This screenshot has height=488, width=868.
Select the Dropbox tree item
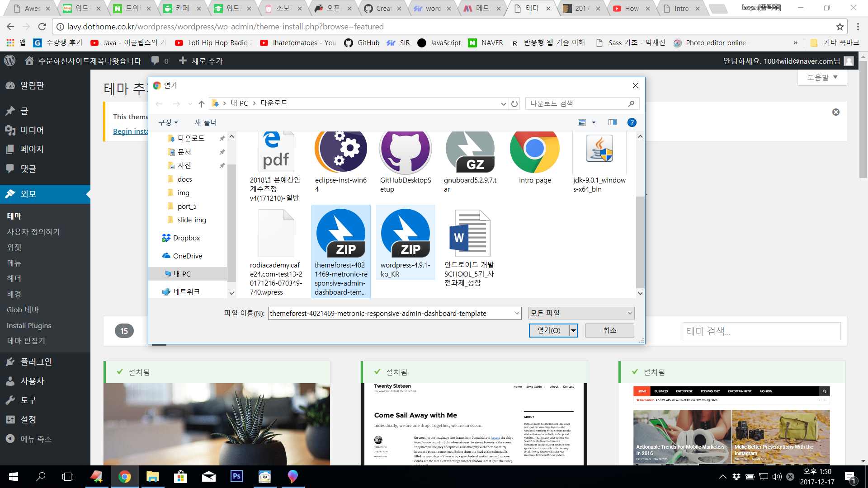click(x=186, y=238)
